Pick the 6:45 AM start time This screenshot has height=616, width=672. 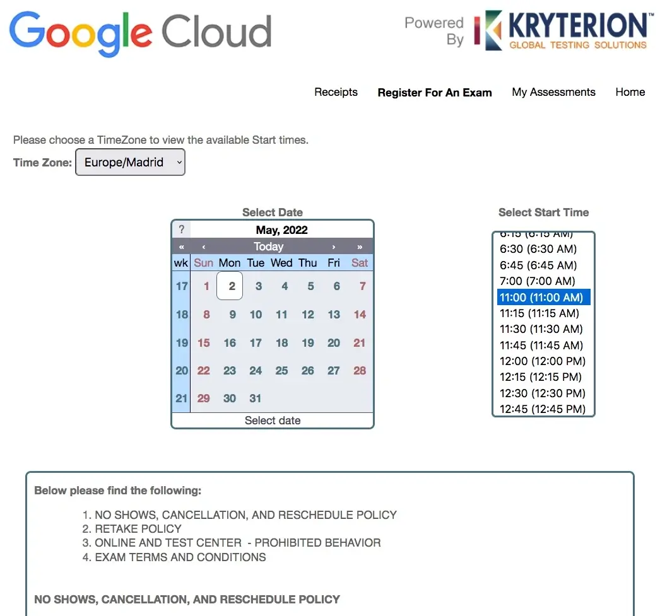click(538, 265)
